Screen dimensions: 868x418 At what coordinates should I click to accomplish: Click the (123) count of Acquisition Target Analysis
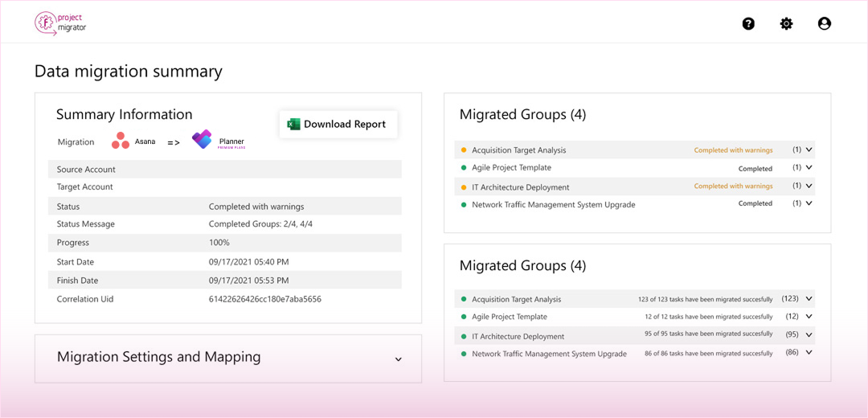tap(790, 298)
